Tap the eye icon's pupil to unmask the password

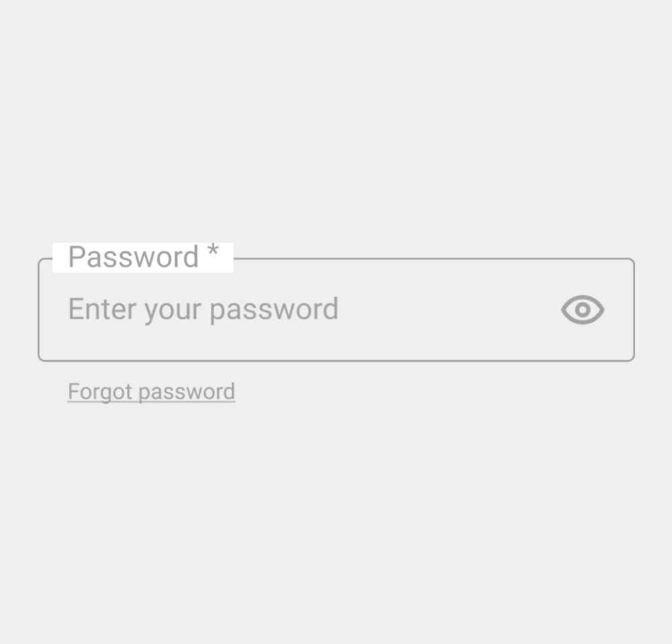click(x=583, y=309)
